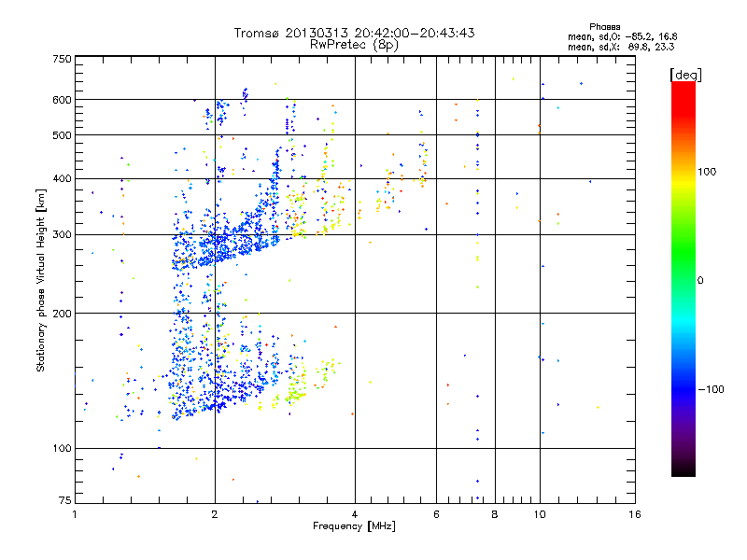Click the height axis tick "75"
Viewport: 747px width, 560px height.
[64, 500]
